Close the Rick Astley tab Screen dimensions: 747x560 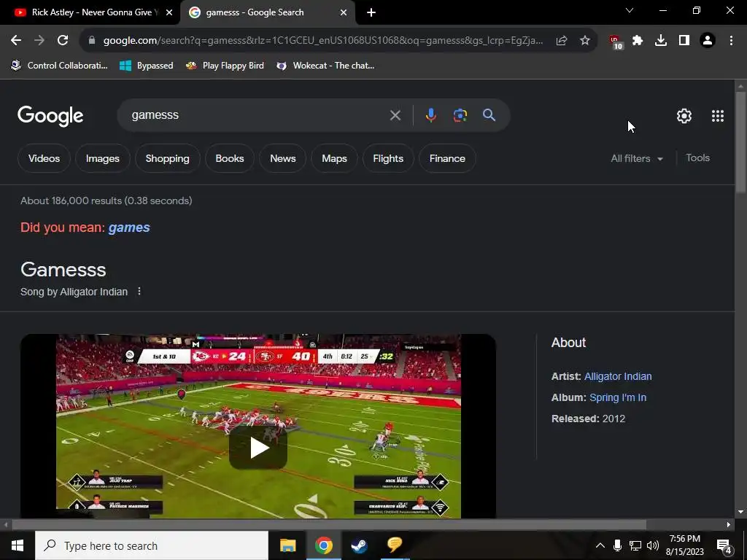click(x=169, y=12)
